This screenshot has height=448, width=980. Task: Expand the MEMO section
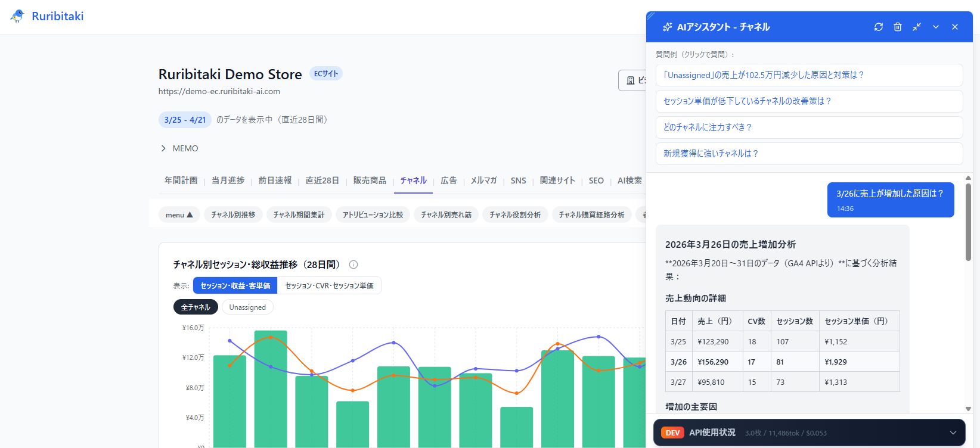pos(163,148)
